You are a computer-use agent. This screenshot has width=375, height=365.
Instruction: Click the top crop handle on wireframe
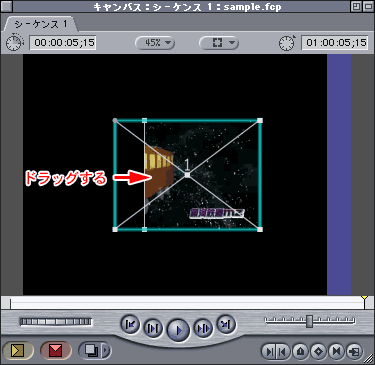144,120
